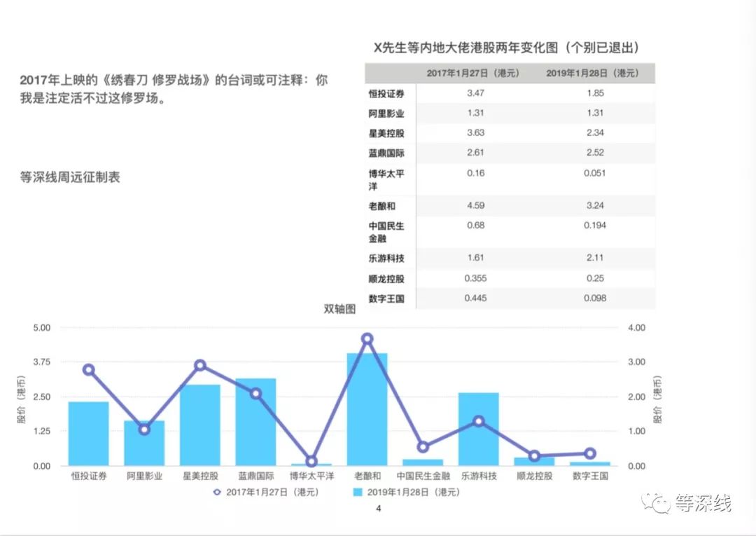The width and height of the screenshot is (756, 536).
Task: Click table row label '顺龙控股'
Action: click(x=386, y=279)
